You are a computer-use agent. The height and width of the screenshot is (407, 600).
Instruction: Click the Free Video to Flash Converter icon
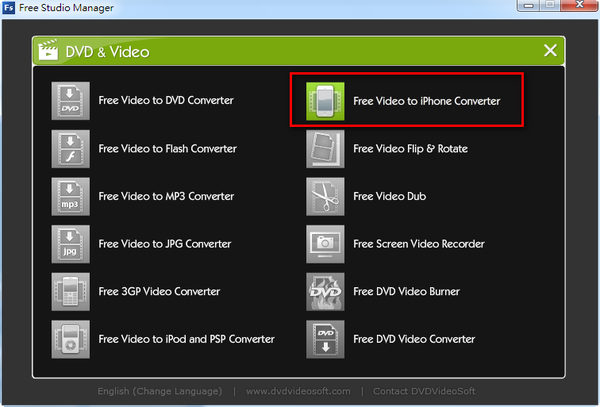point(71,149)
